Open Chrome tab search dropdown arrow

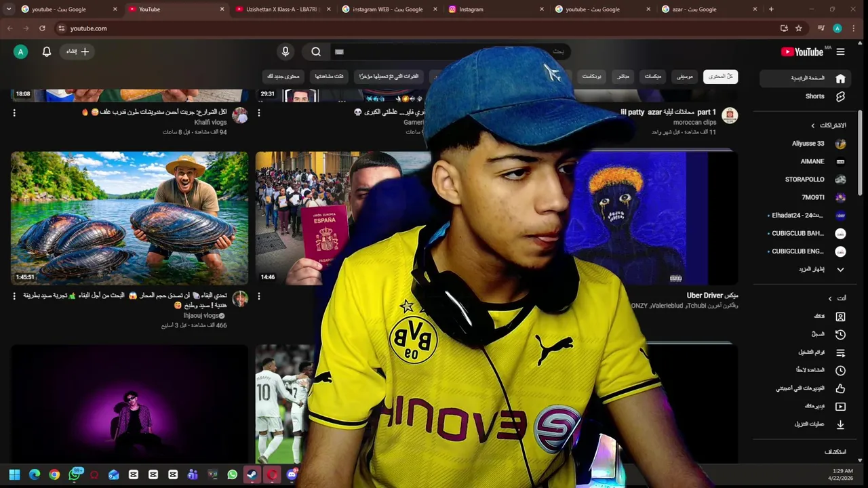click(x=9, y=9)
